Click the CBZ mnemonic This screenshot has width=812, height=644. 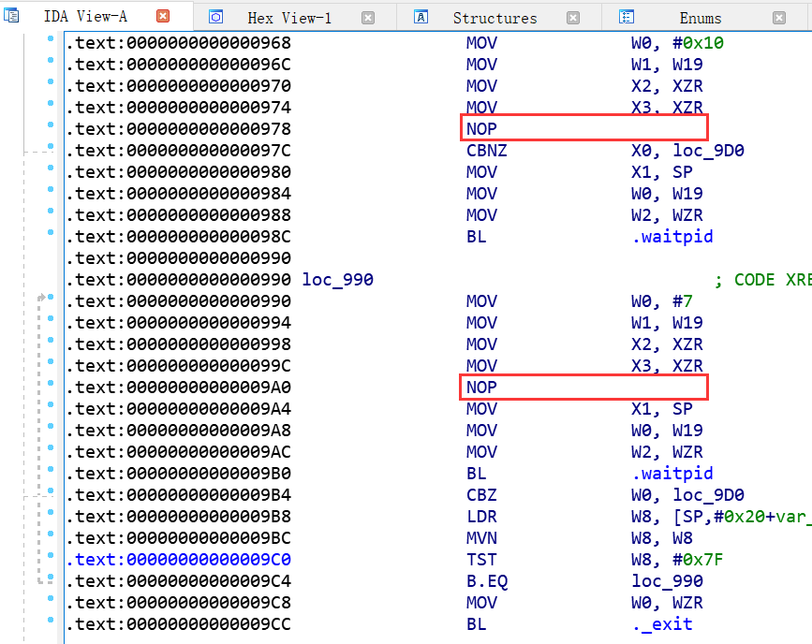click(x=481, y=494)
